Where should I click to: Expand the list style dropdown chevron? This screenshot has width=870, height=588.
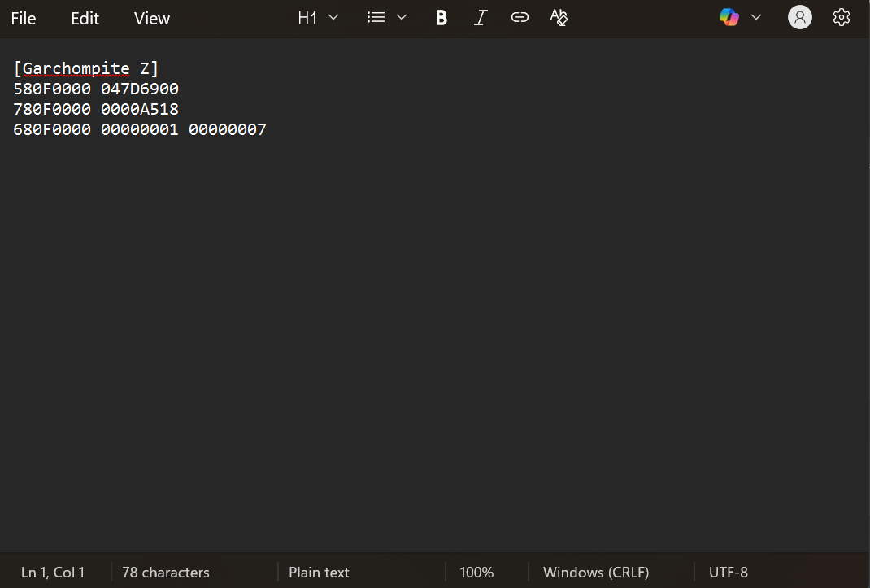(402, 18)
